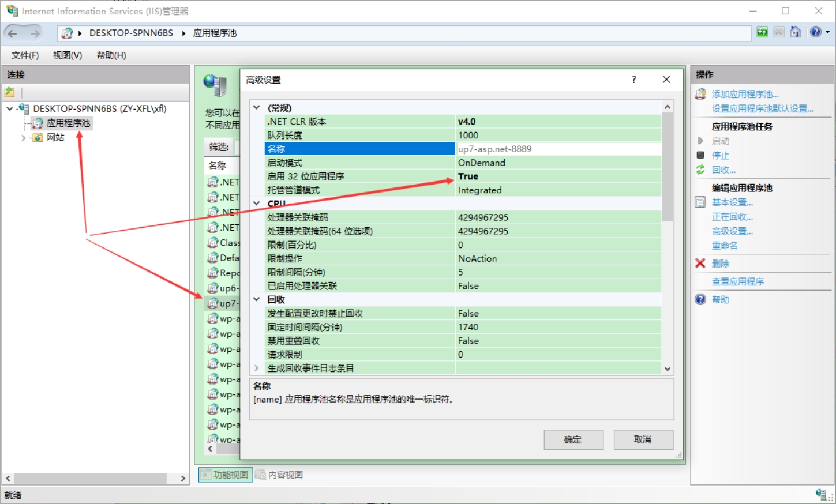Click the blue help icon in actions pane
The image size is (836, 504).
pyautogui.click(x=700, y=299)
